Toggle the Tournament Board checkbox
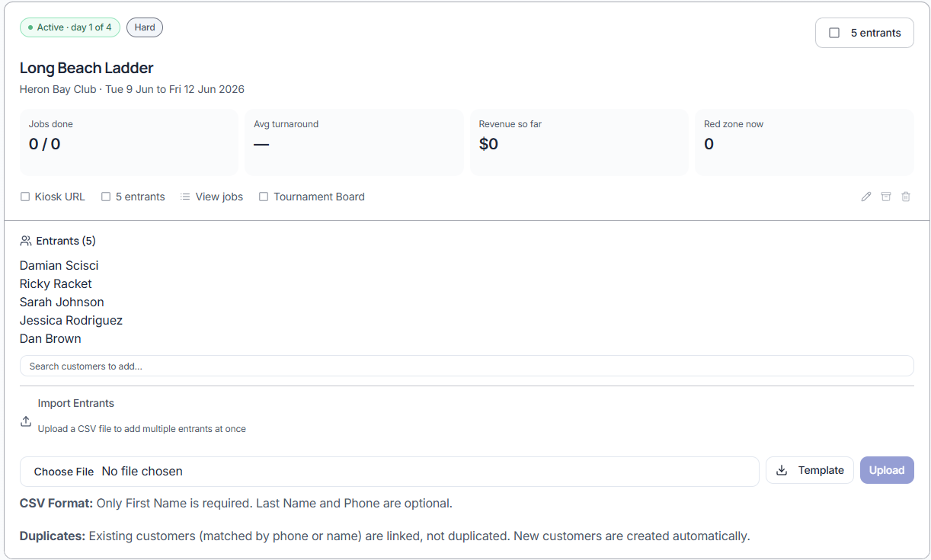Viewport: 931px width, 560px height. point(264,197)
